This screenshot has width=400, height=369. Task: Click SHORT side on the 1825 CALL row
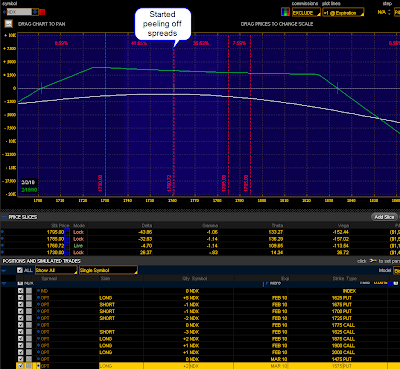(107, 332)
